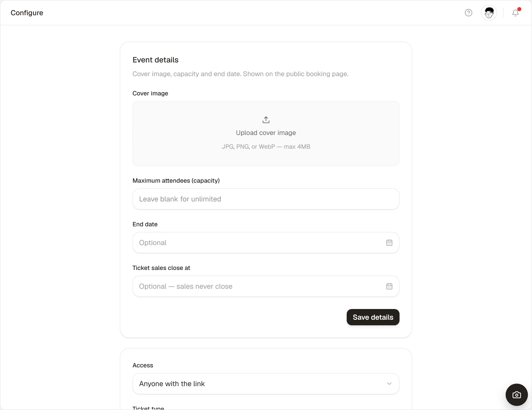Screen dimensions: 532x410
Task: Click the Access label
Action: click(143, 365)
